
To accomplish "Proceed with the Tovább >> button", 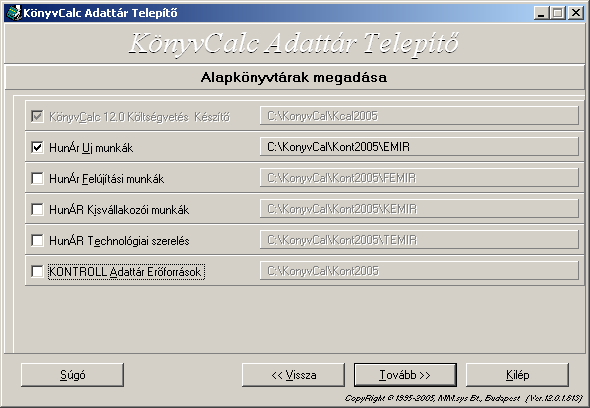I will 405,375.
